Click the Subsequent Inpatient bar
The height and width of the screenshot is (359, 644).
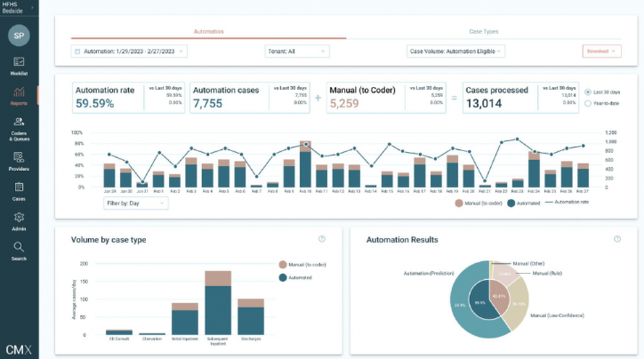(x=218, y=303)
